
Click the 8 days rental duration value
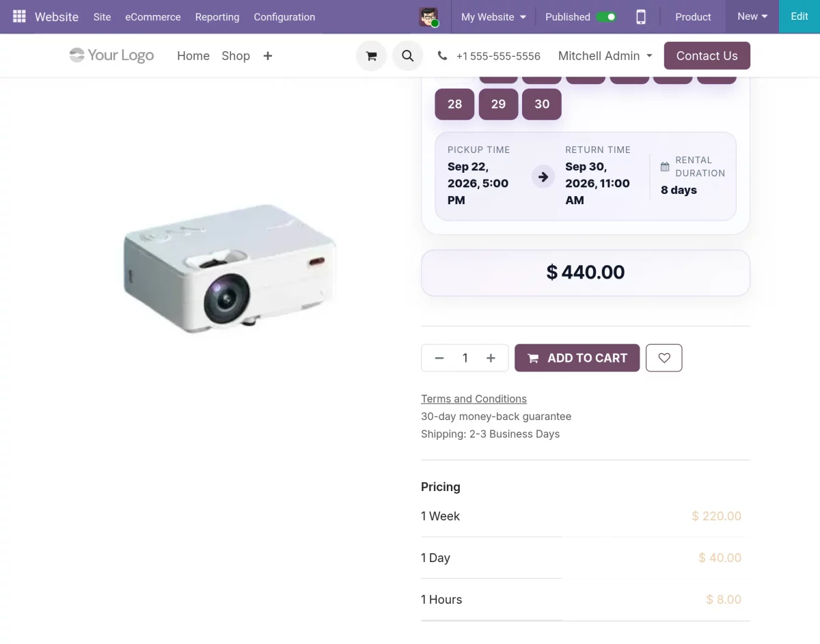pyautogui.click(x=679, y=191)
